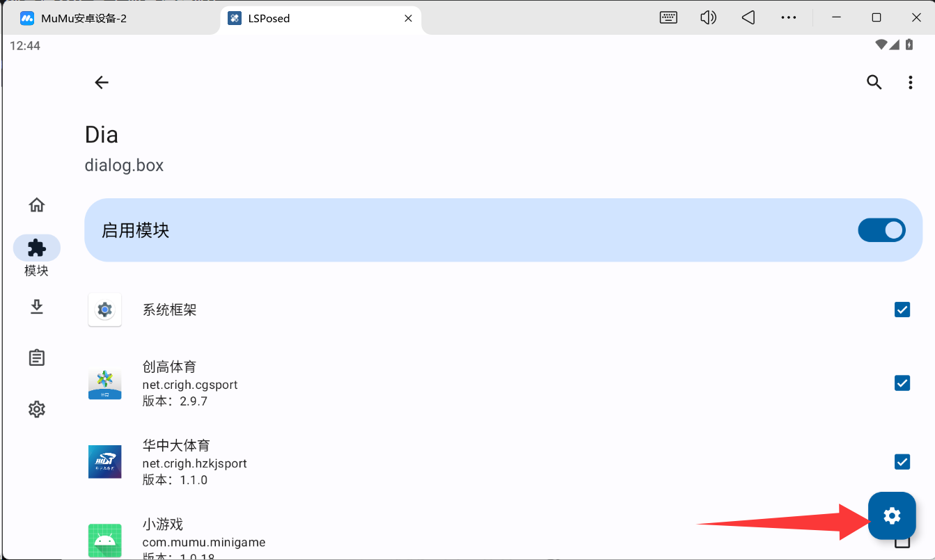The width and height of the screenshot is (935, 560).
Task: Uncheck the 创高体育 checkbox
Action: click(x=902, y=383)
